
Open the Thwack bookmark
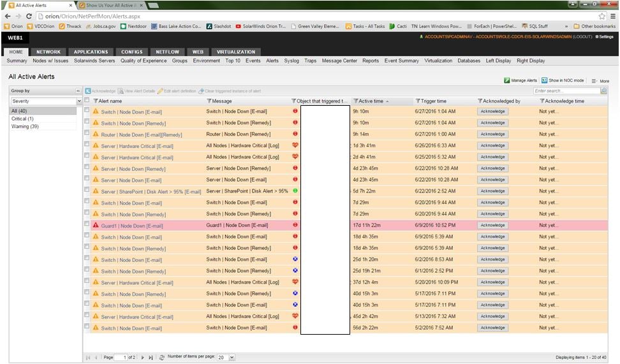click(x=70, y=27)
